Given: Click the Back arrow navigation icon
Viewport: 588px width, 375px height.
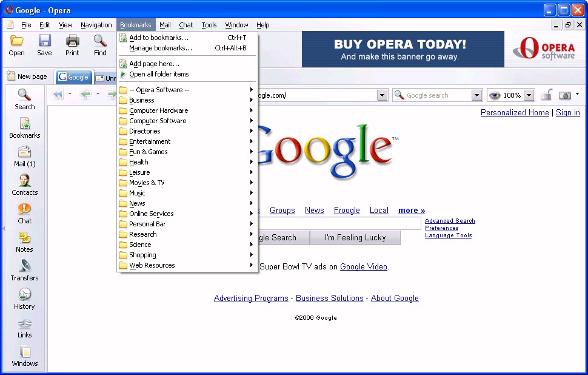Looking at the screenshot, I should click(85, 94).
